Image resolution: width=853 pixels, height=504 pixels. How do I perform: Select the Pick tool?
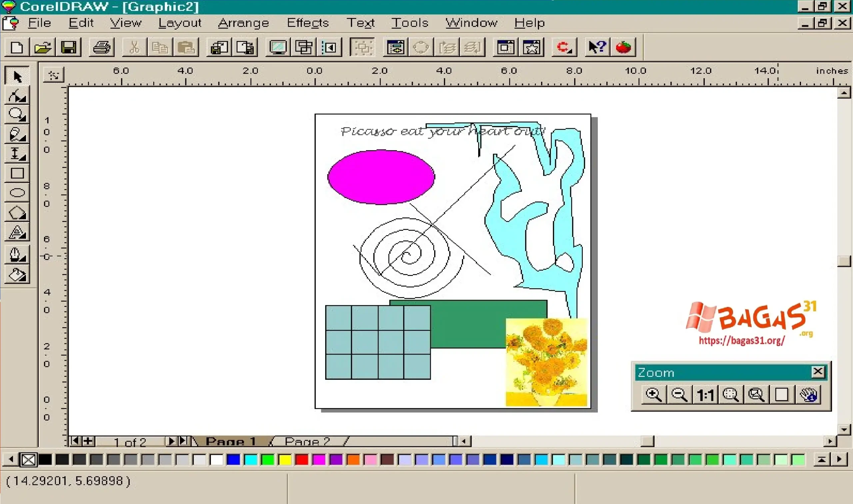click(x=16, y=75)
